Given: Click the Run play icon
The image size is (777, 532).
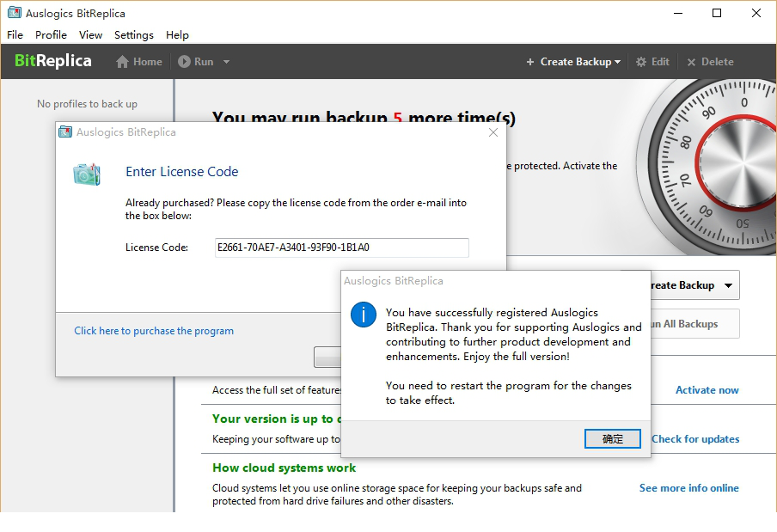Looking at the screenshot, I should tap(184, 61).
